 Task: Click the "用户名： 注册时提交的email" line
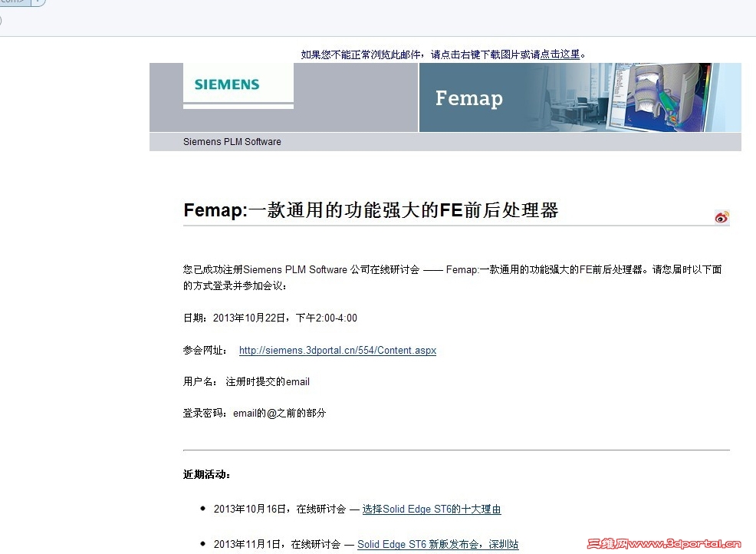pos(246,381)
